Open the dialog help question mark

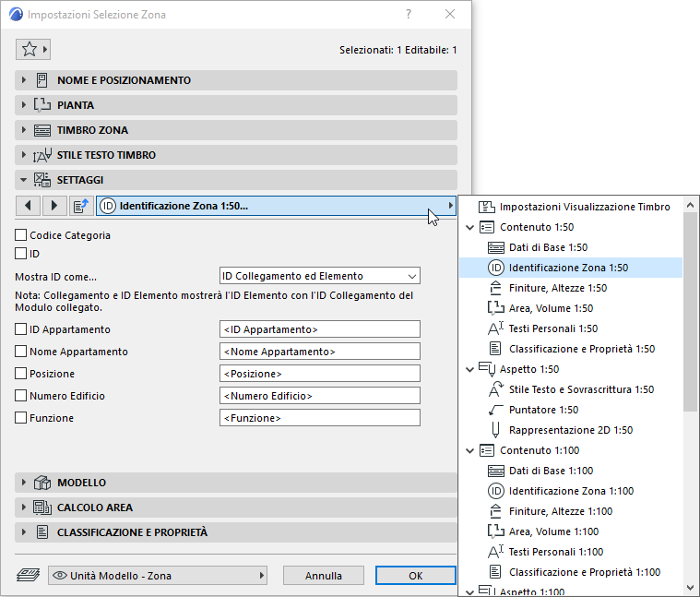point(408,14)
